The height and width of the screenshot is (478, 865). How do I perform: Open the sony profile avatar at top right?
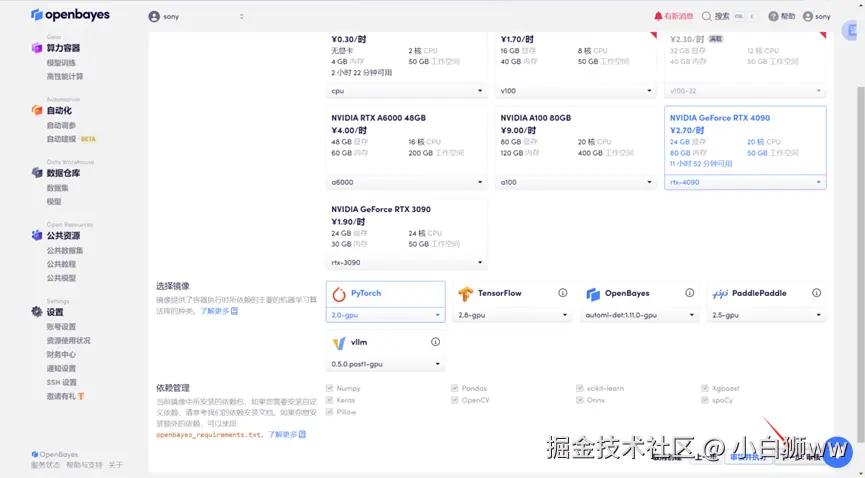[x=808, y=16]
